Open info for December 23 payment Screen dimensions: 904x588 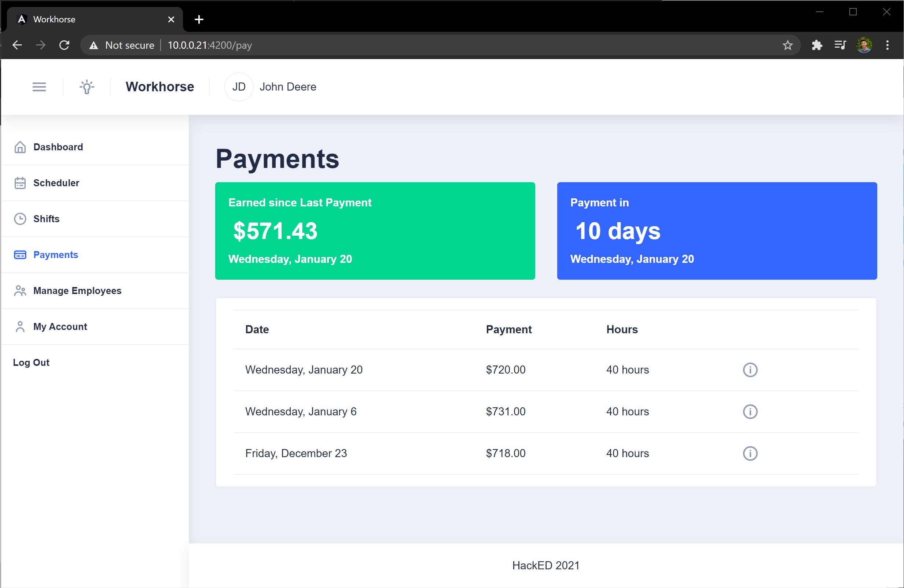pos(750,453)
